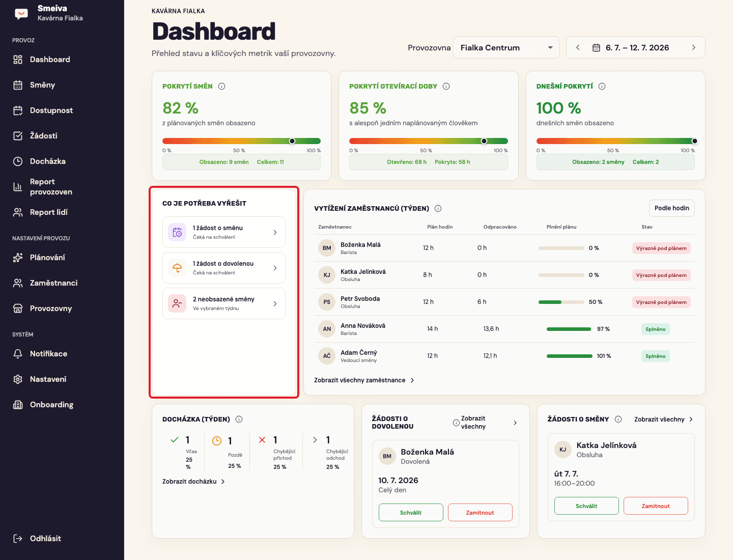Open the Smeiva logo in sidebar
This screenshot has width=733, height=560.
pyautogui.click(x=21, y=14)
